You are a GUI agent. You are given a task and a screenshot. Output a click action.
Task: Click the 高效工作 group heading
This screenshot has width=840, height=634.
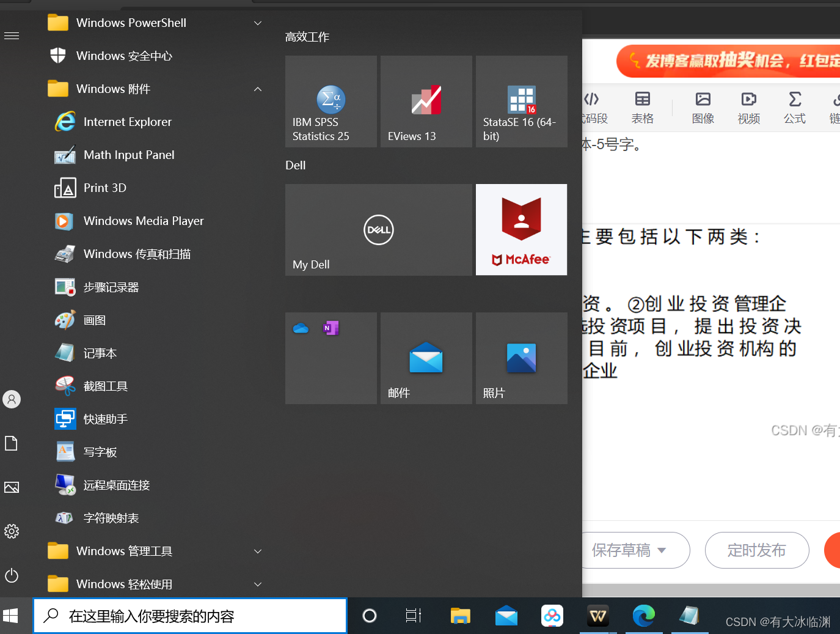(x=307, y=37)
